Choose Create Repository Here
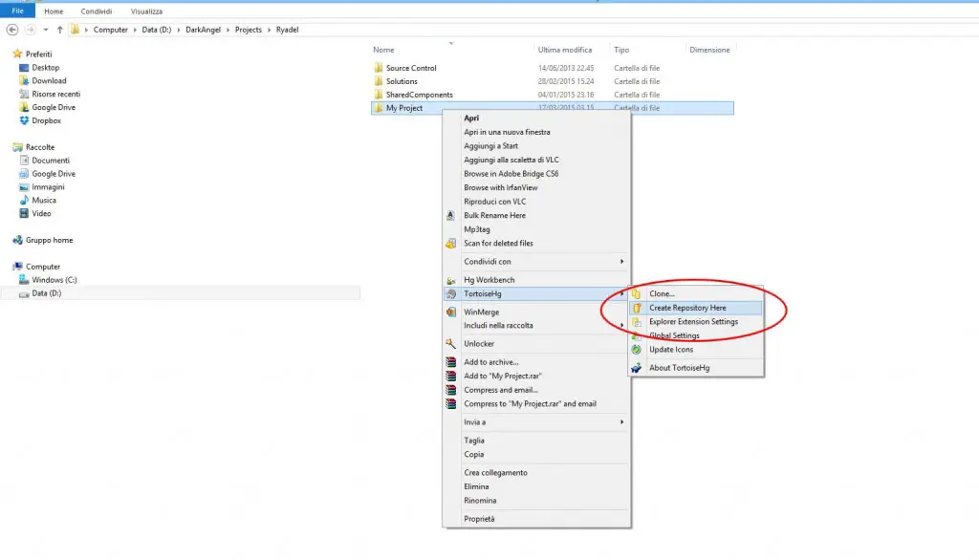This screenshot has width=979, height=560. [x=695, y=308]
